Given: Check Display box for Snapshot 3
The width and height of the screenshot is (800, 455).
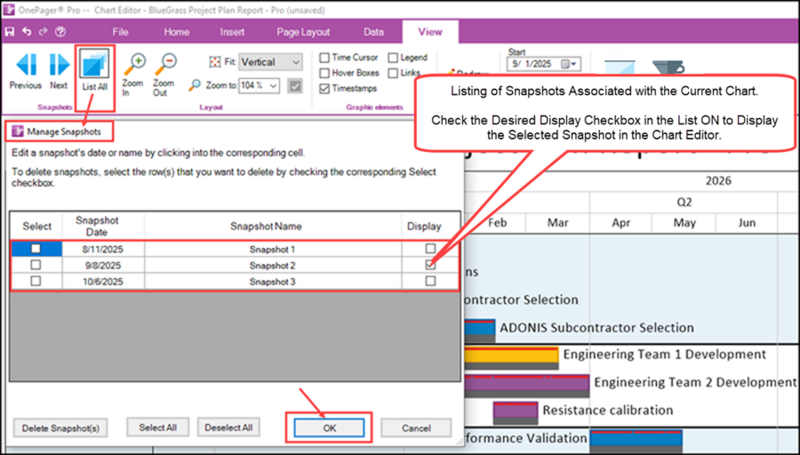Looking at the screenshot, I should click(x=431, y=281).
